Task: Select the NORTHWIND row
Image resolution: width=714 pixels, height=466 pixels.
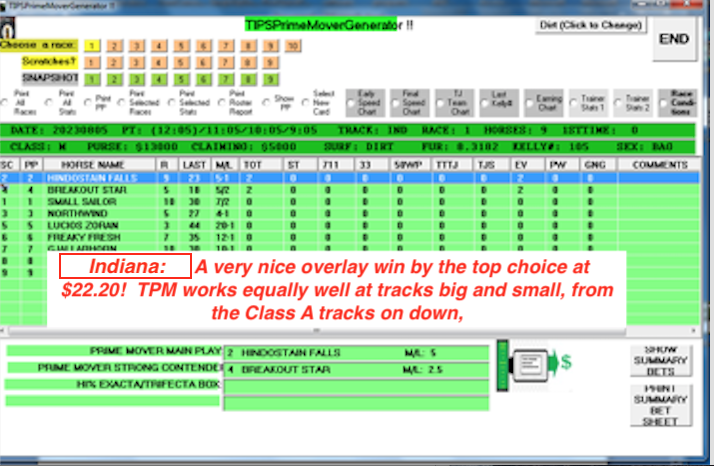Action: coord(350,214)
